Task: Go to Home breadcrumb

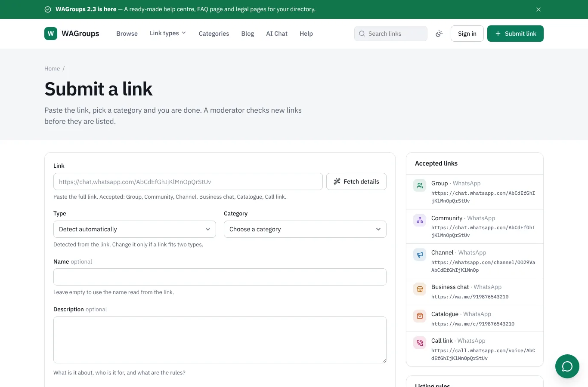Action: 52,68
